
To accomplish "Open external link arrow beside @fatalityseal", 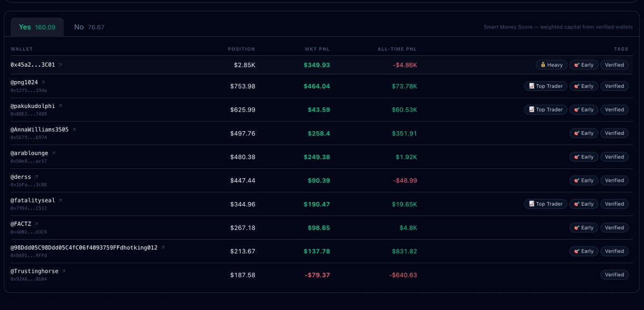I will pyautogui.click(x=60, y=200).
